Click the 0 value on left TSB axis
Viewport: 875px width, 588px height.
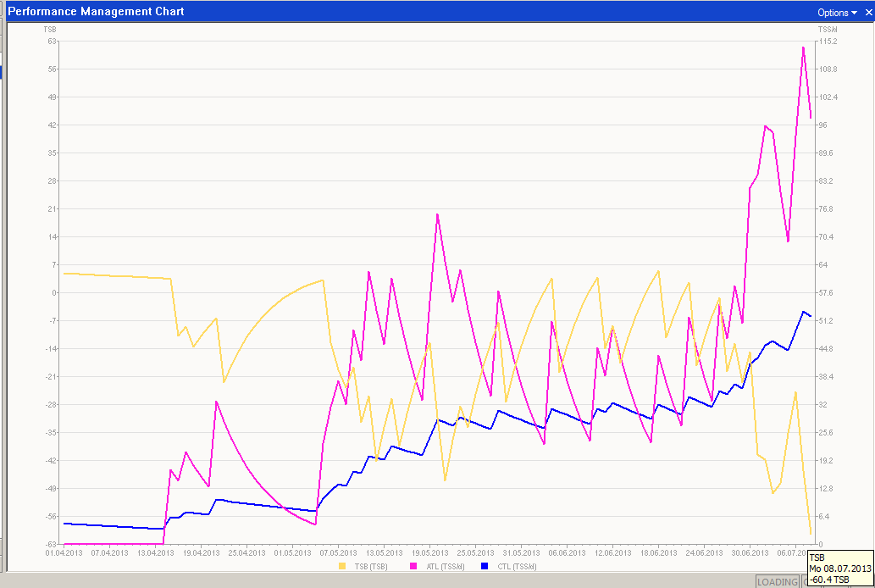coord(54,292)
